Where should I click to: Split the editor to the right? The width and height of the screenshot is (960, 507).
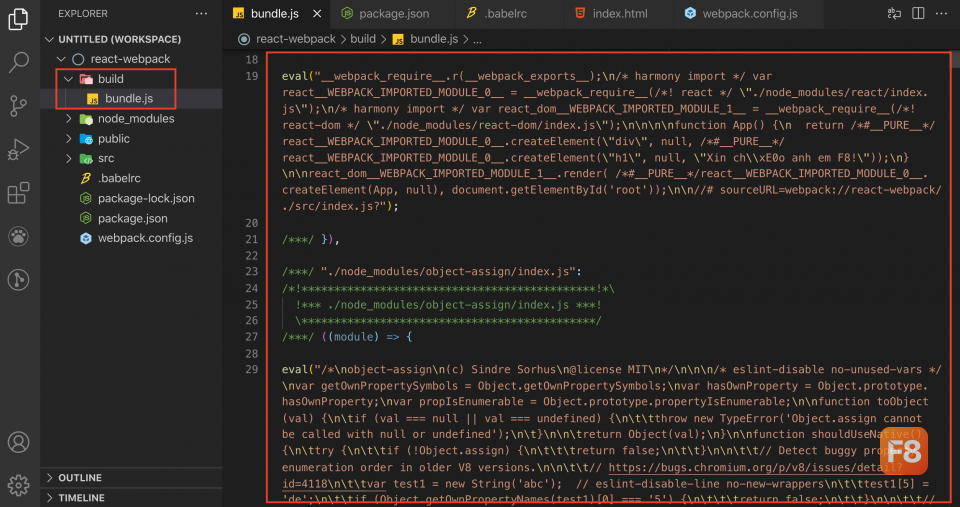[x=918, y=13]
